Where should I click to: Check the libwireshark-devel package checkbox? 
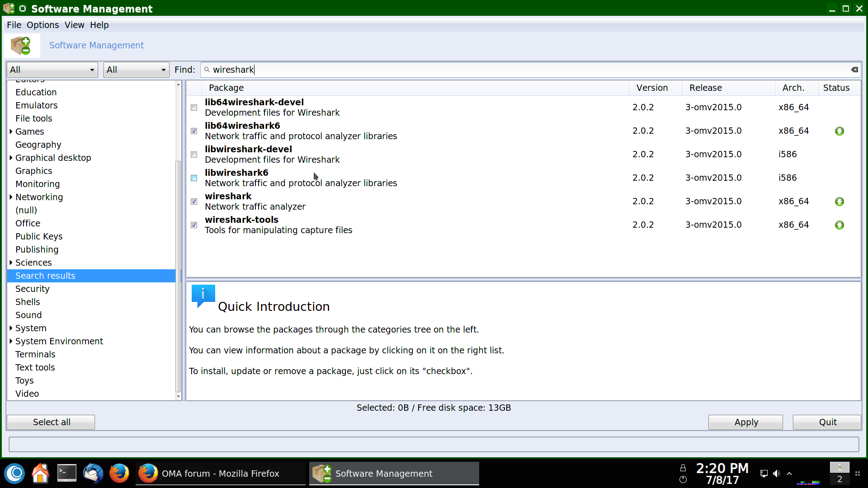[194, 155]
